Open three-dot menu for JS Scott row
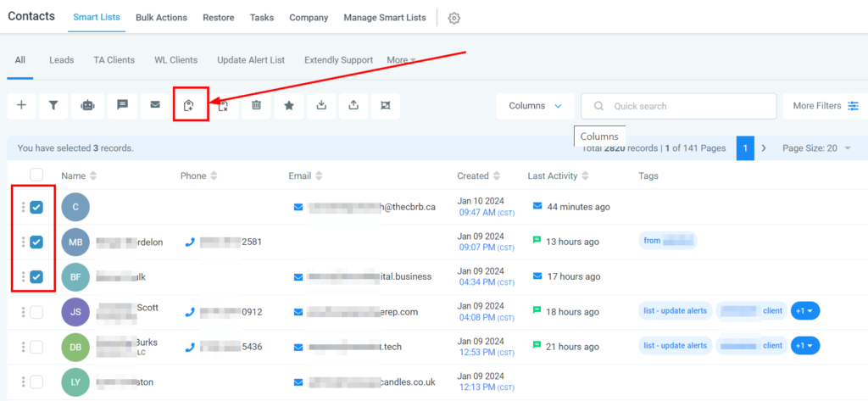Viewport: 868px width, 401px height. point(23,312)
